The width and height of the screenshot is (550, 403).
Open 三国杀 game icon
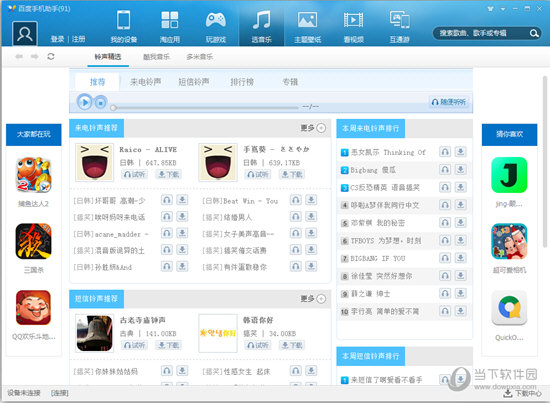(x=33, y=241)
